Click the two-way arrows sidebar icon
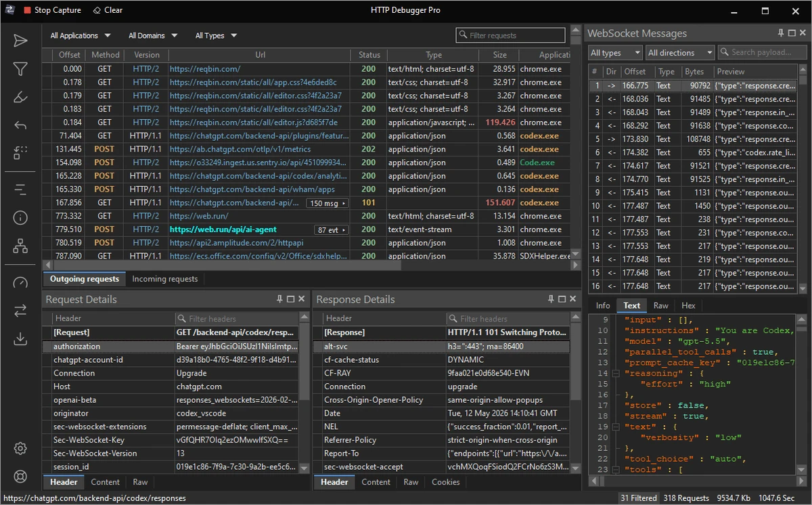The image size is (812, 505). point(20,310)
